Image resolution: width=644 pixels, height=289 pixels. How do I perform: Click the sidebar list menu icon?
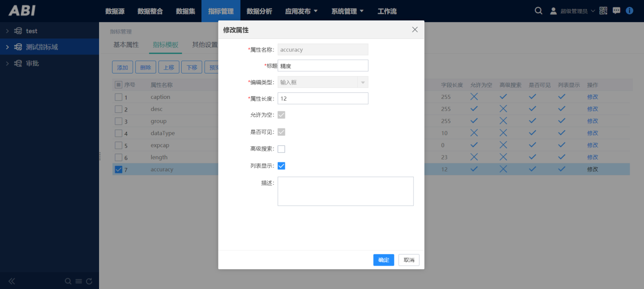79,281
